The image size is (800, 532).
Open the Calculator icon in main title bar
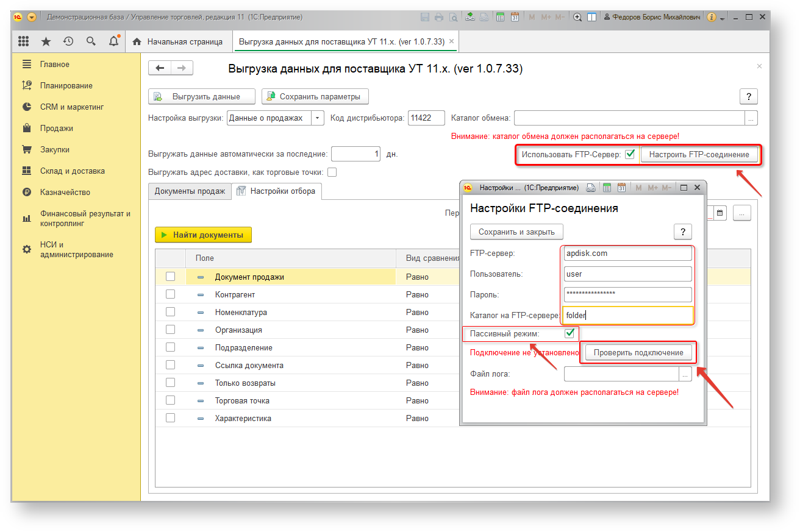(500, 17)
